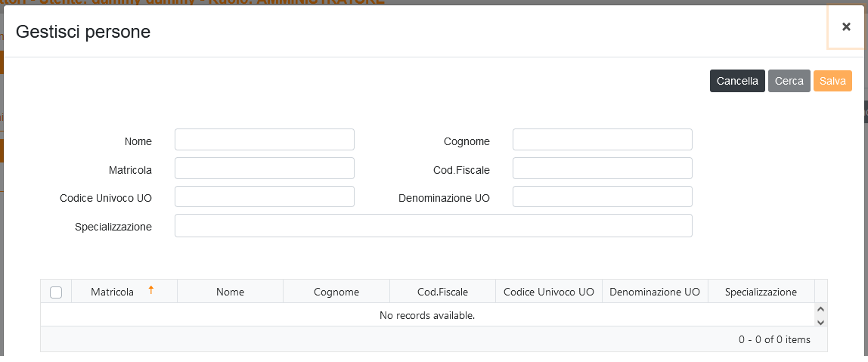Sort table by Cognome column header

pyautogui.click(x=336, y=292)
